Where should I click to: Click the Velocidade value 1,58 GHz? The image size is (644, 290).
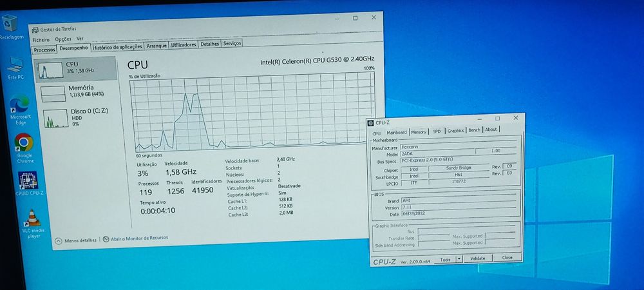[x=180, y=171]
